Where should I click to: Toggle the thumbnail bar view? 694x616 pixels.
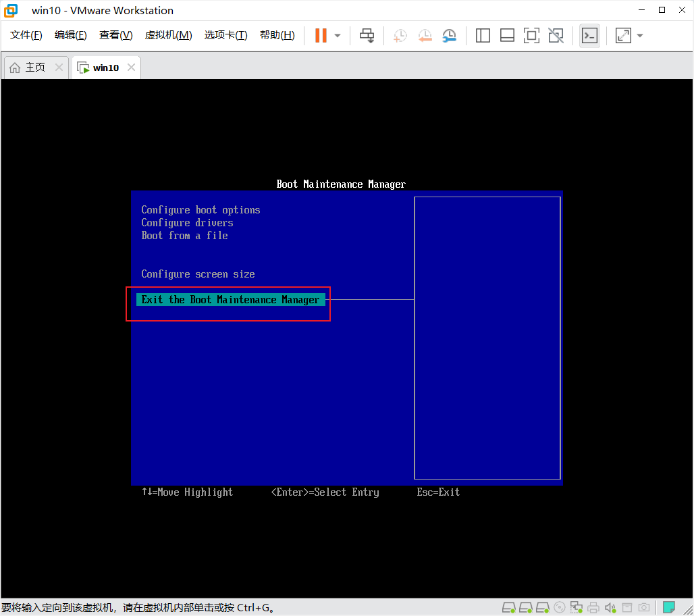507,35
